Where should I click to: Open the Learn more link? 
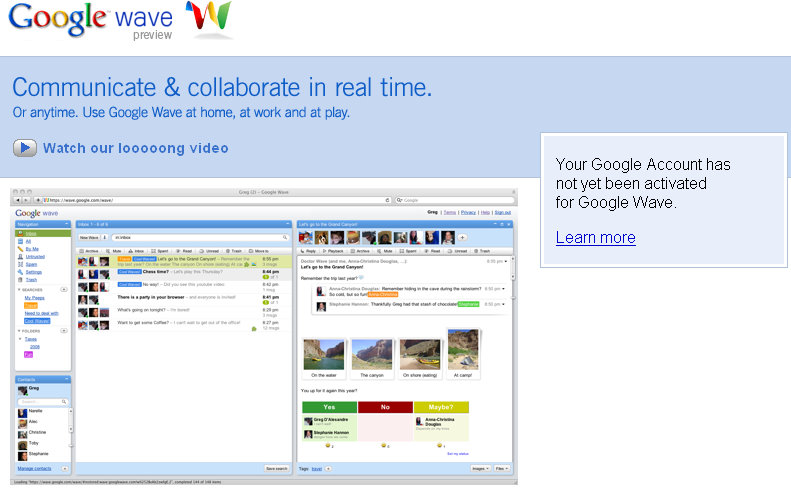595,237
